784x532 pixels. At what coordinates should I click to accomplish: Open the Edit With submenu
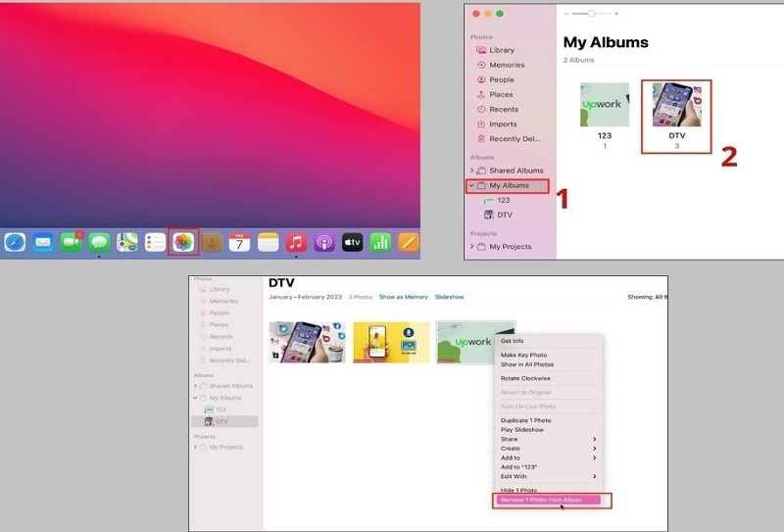[549, 476]
